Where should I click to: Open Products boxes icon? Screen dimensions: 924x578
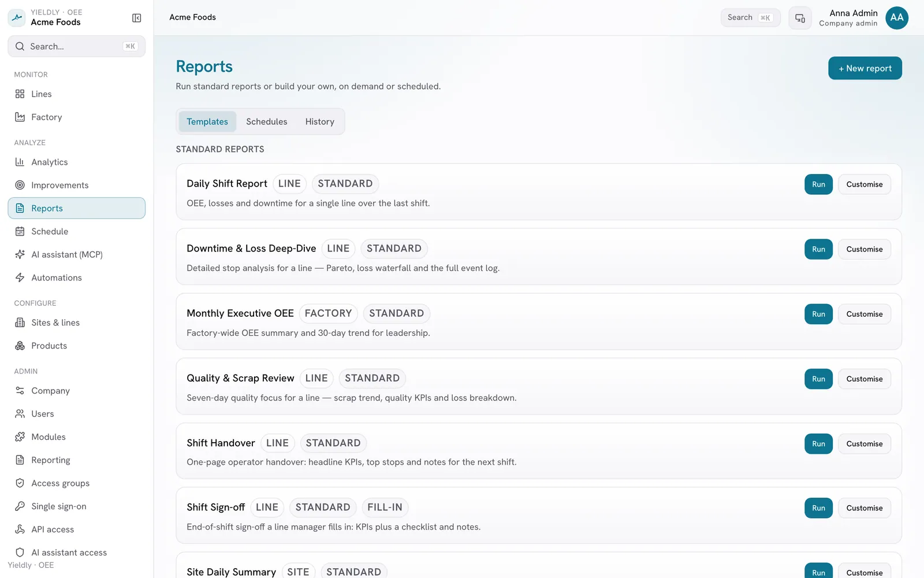20,346
